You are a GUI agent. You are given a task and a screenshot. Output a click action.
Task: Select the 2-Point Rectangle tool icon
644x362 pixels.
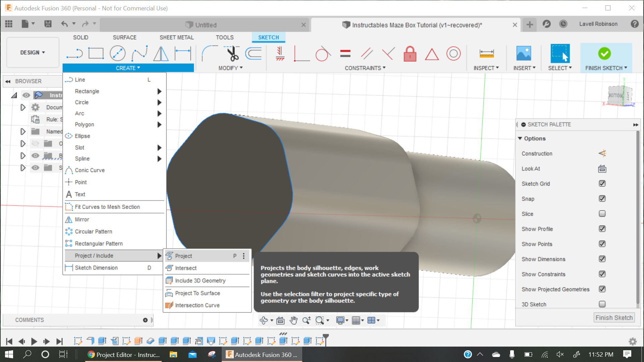[96, 54]
